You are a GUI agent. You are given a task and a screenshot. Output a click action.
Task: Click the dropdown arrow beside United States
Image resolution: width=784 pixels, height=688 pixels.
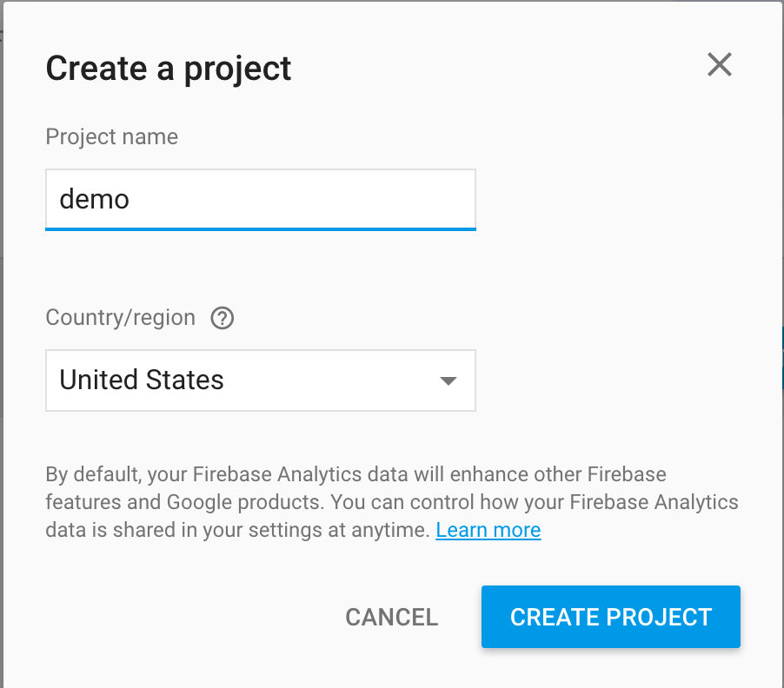[448, 380]
